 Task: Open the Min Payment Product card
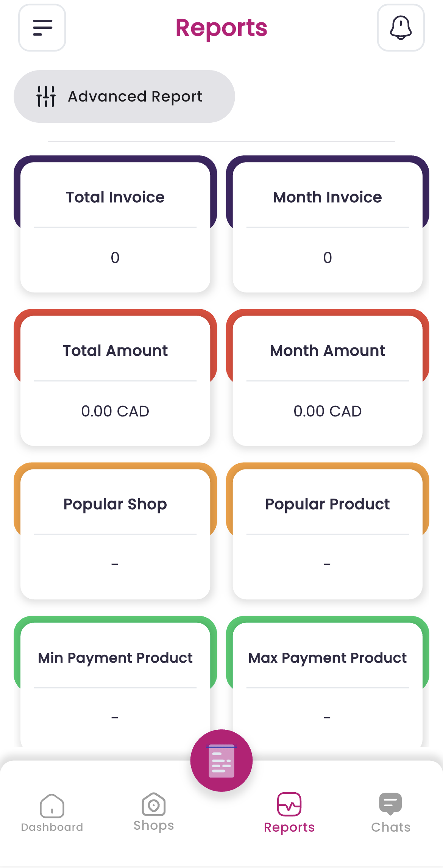click(x=115, y=682)
